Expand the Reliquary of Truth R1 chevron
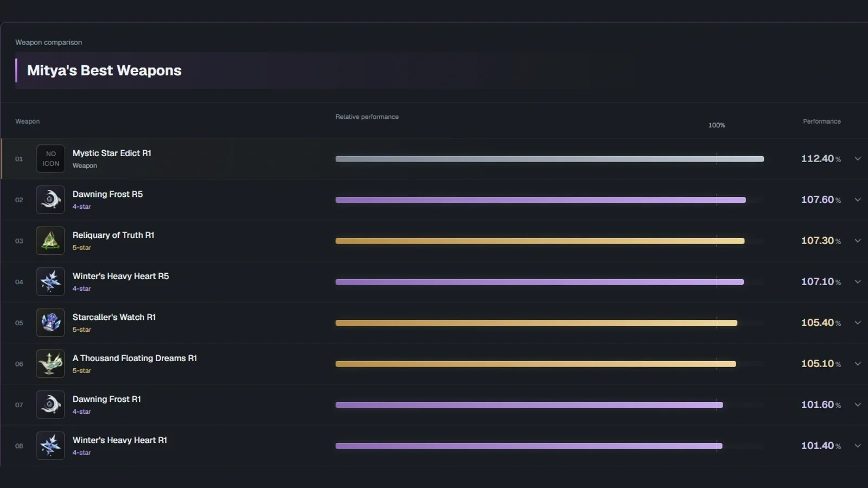 click(x=858, y=241)
